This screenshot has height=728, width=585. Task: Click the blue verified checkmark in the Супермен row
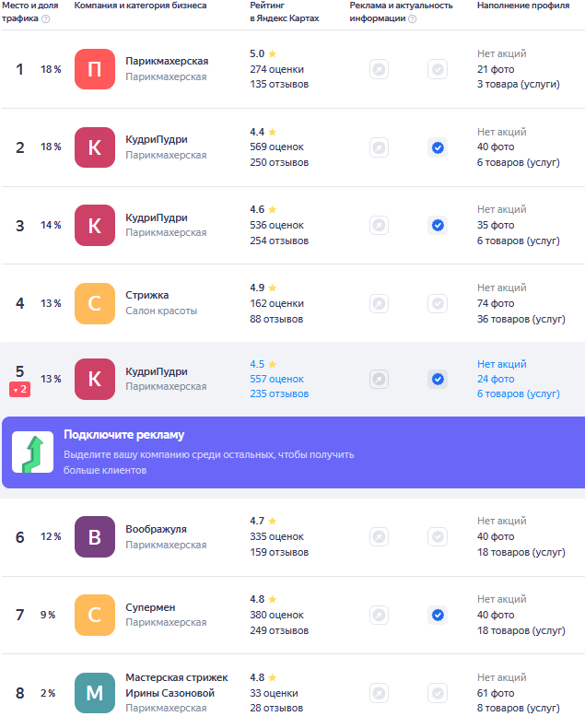(x=438, y=615)
